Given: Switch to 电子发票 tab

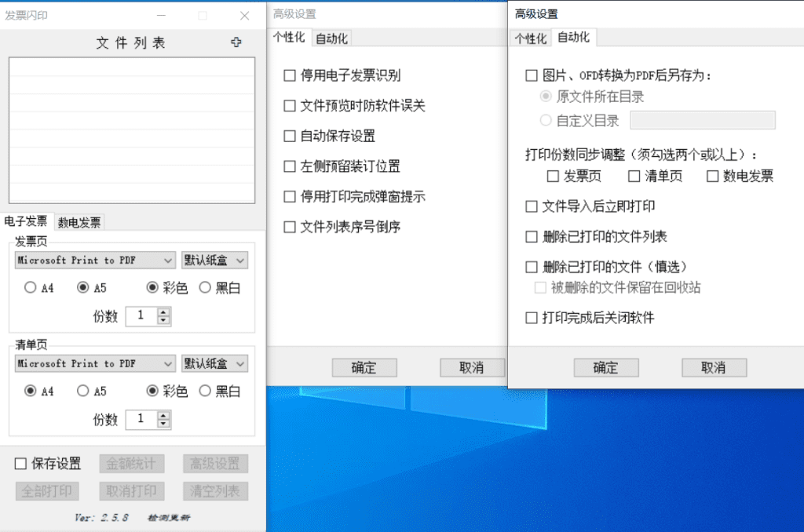Looking at the screenshot, I should click(x=26, y=221).
